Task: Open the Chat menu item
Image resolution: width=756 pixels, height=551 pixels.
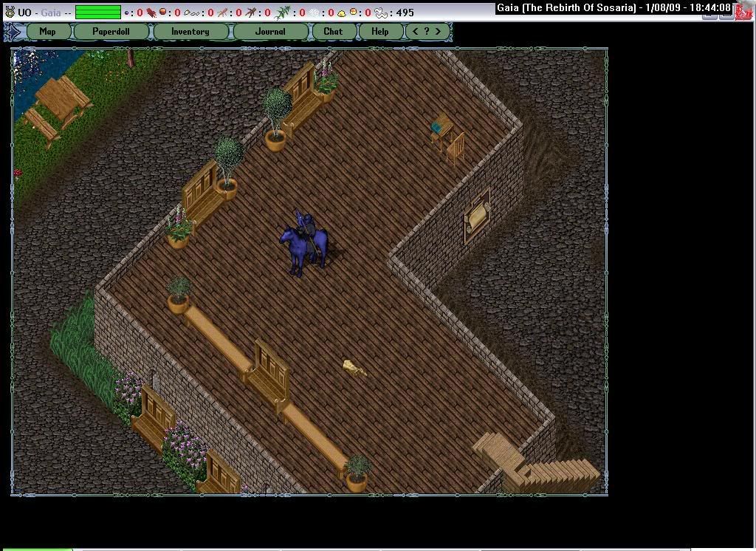Action: pos(333,31)
